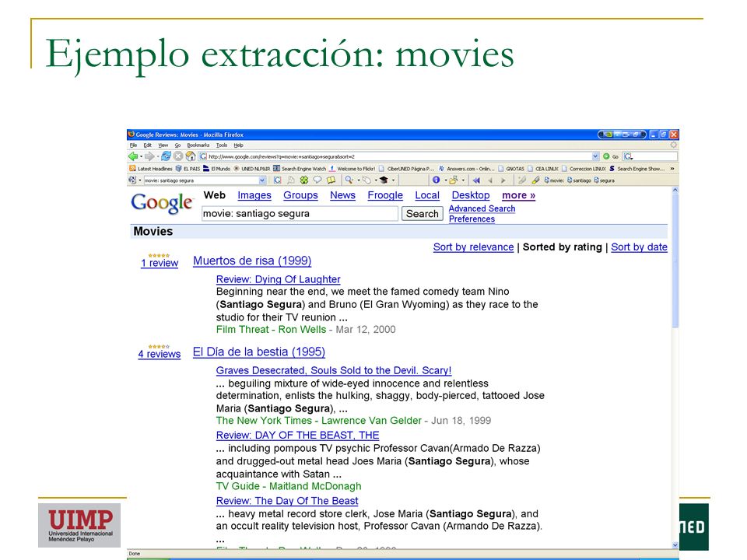The height and width of the screenshot is (560, 747).
Task: Open the El Mundo bookmark
Action: click(x=217, y=169)
